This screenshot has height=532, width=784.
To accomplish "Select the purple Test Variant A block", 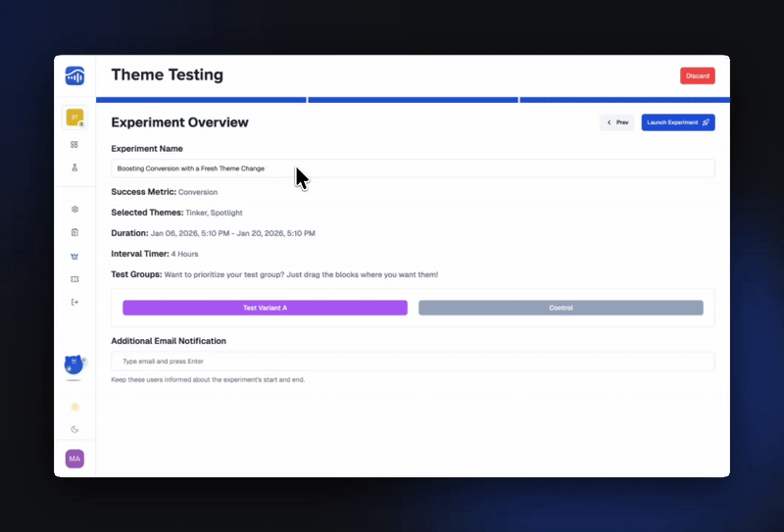I will [265, 308].
